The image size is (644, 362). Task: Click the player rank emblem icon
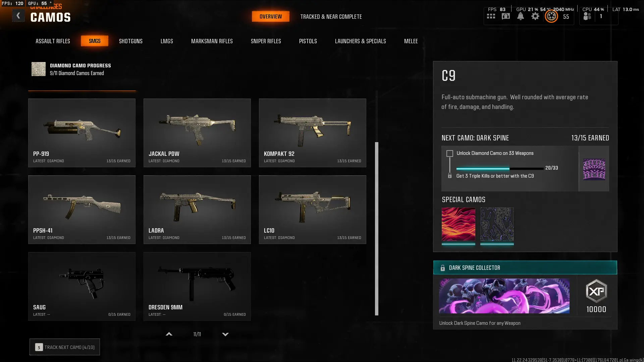point(551,16)
